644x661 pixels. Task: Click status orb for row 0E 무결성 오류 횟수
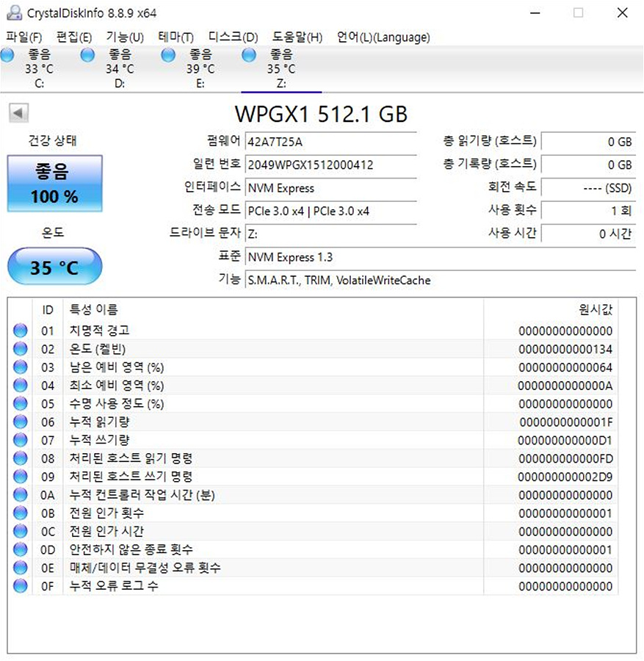tap(21, 568)
